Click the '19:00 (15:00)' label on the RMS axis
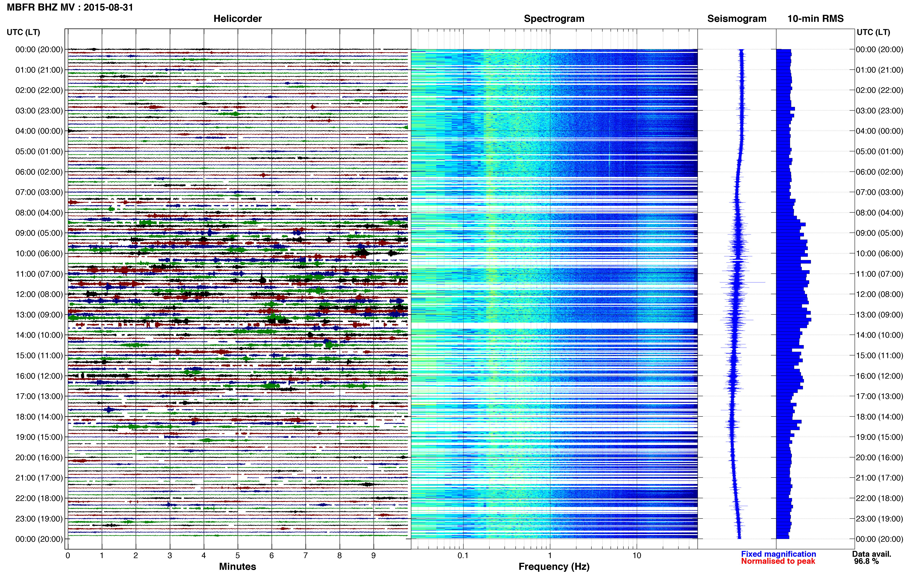The width and height of the screenshot is (924, 578). click(x=879, y=437)
